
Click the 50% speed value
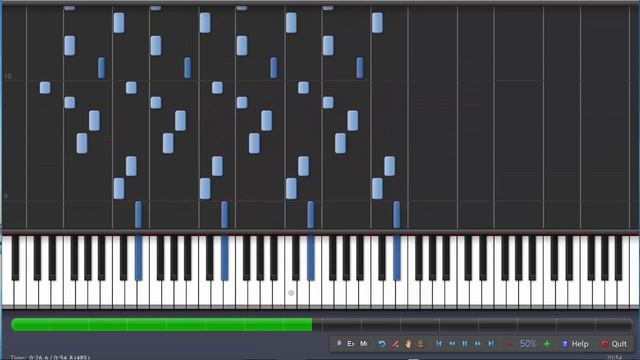click(528, 344)
